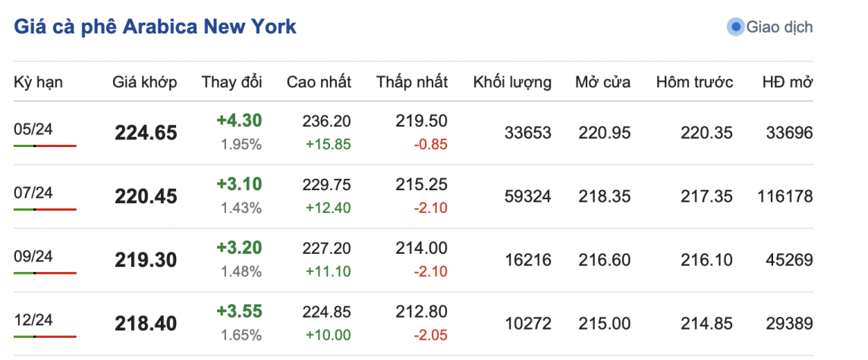Screen dimensions: 868x360
Task: Click the Mở cửa column header
Action: coord(602,82)
